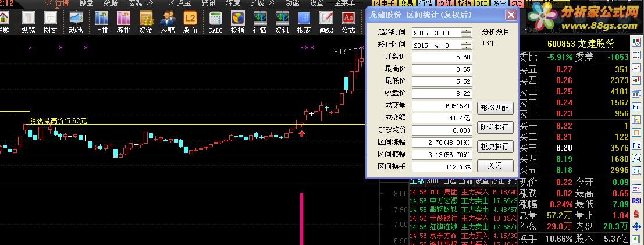Image resolution: width=644 pixels, height=245 pixels.
Task: Open the 资讯 news toolbar icon
Action: tap(282, 22)
